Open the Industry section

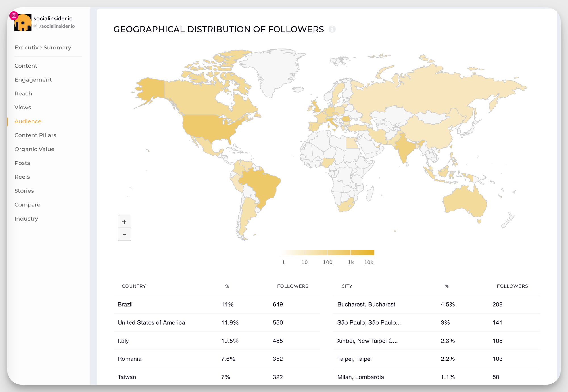(26, 219)
